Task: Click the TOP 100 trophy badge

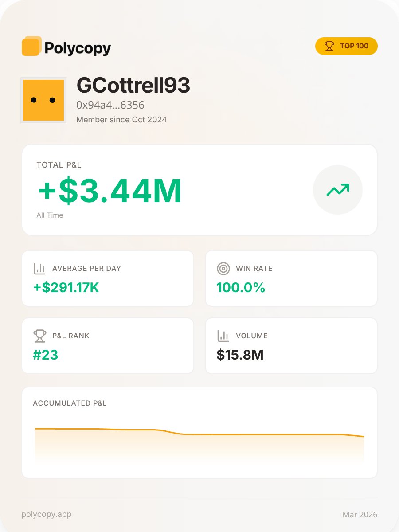Action: 346,46
